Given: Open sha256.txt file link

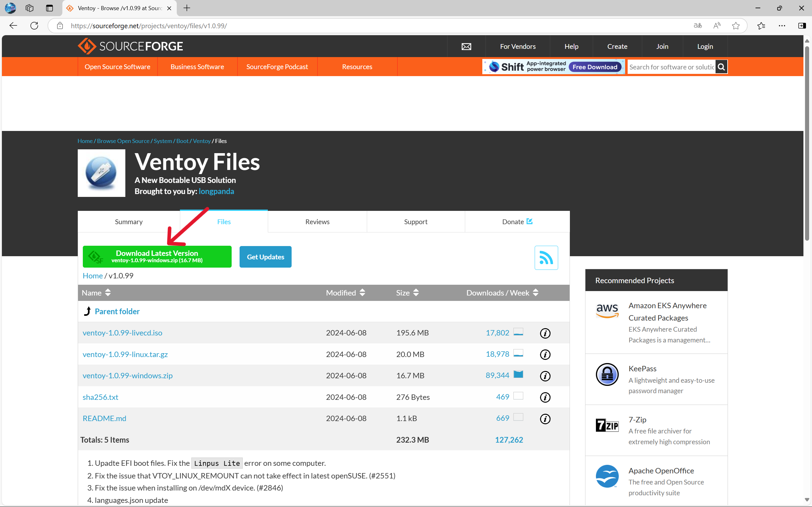Looking at the screenshot, I should [x=100, y=397].
